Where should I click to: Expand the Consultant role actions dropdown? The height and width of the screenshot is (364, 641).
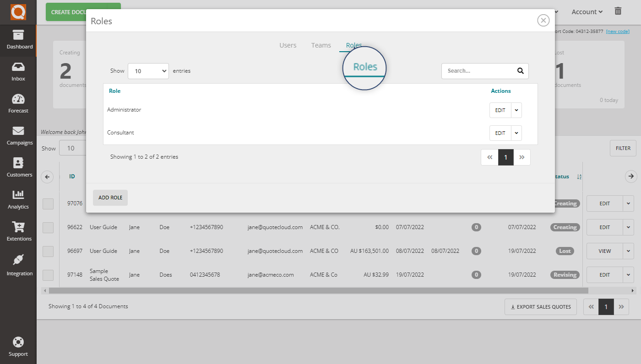click(x=516, y=133)
